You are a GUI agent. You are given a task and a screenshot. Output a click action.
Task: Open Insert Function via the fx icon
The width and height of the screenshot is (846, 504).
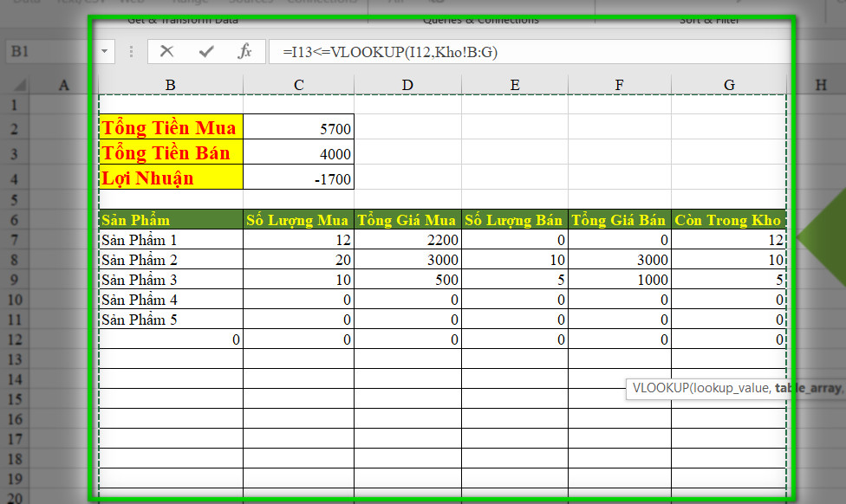[244, 52]
